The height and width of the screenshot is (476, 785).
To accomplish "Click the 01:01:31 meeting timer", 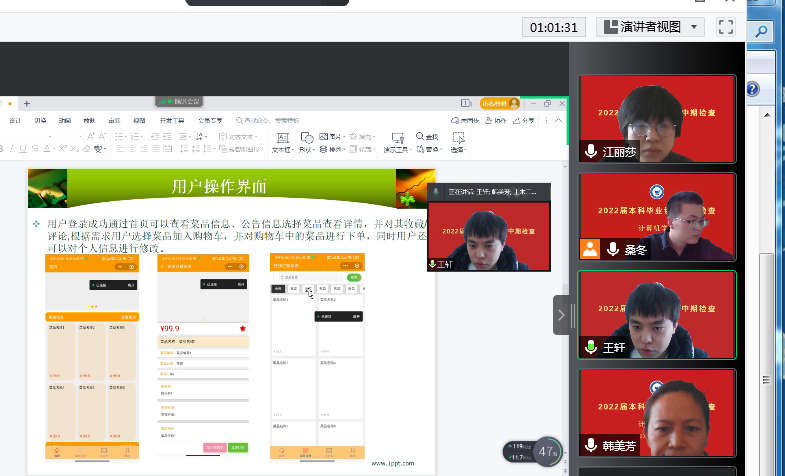I will click(553, 27).
